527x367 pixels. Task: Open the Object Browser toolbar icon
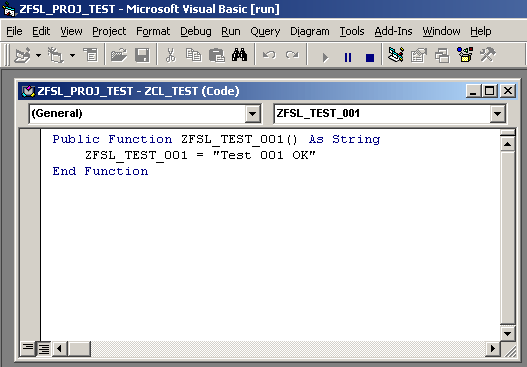click(x=465, y=55)
